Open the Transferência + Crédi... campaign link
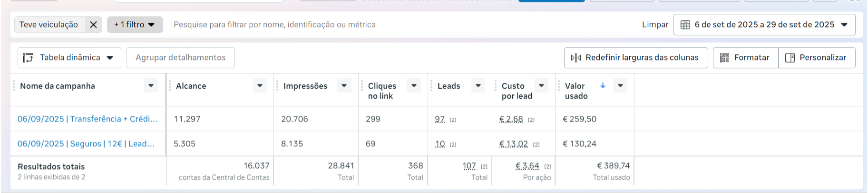 point(88,119)
